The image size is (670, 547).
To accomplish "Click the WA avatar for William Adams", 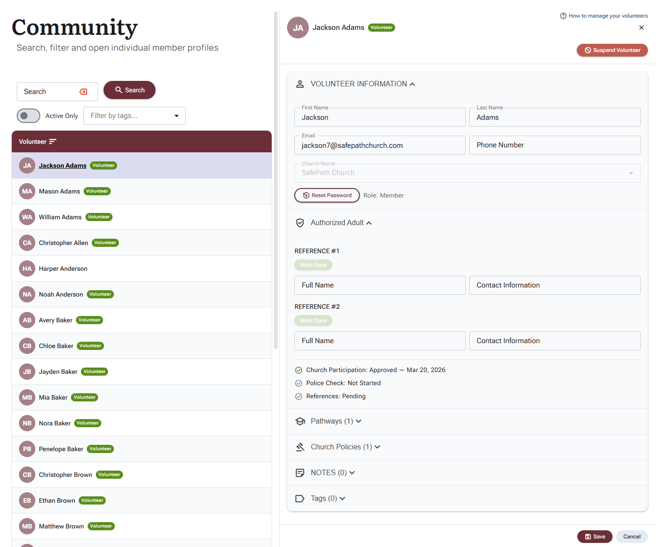I will (x=27, y=217).
